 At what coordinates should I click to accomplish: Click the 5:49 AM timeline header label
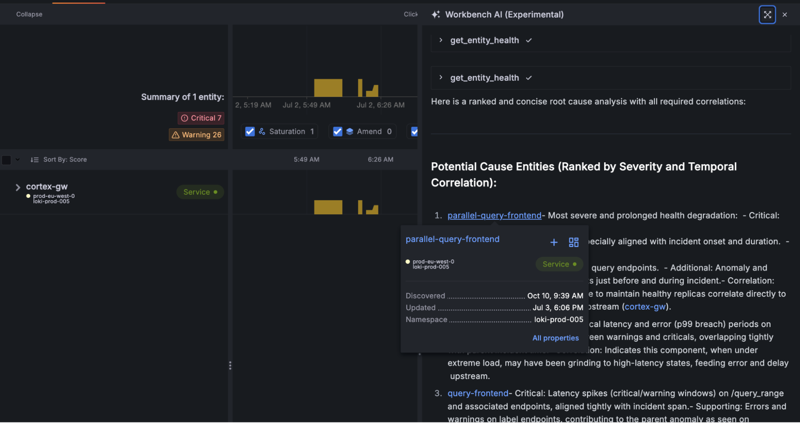click(x=307, y=160)
